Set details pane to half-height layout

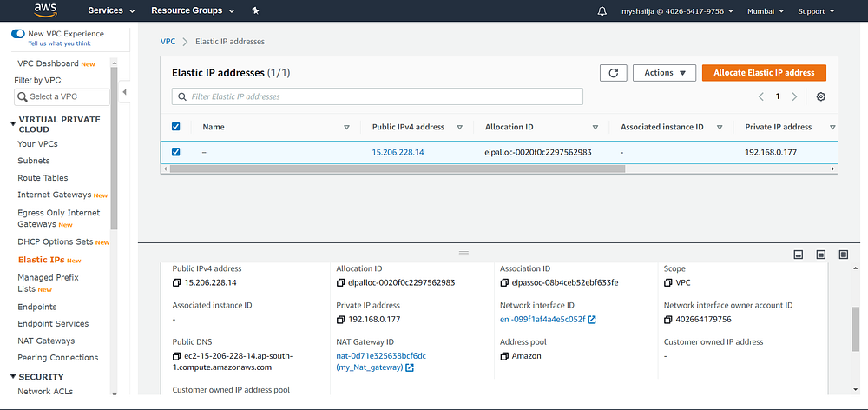[821, 255]
